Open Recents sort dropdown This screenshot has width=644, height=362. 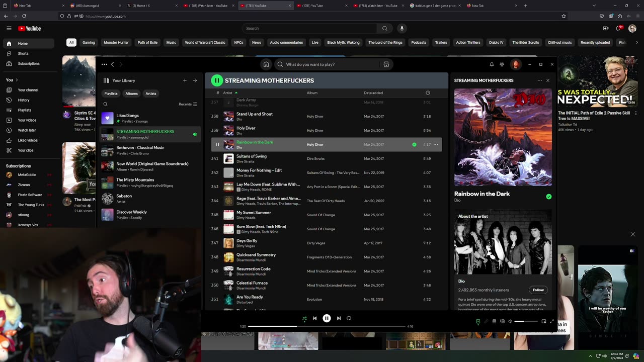188,104
